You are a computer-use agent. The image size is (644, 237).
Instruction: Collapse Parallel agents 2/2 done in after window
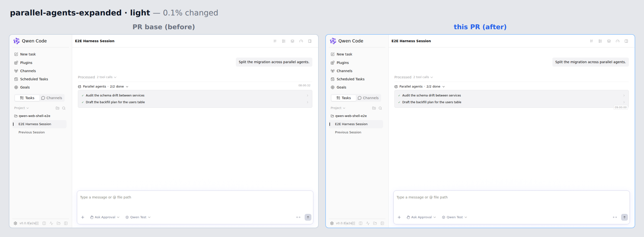click(420, 87)
